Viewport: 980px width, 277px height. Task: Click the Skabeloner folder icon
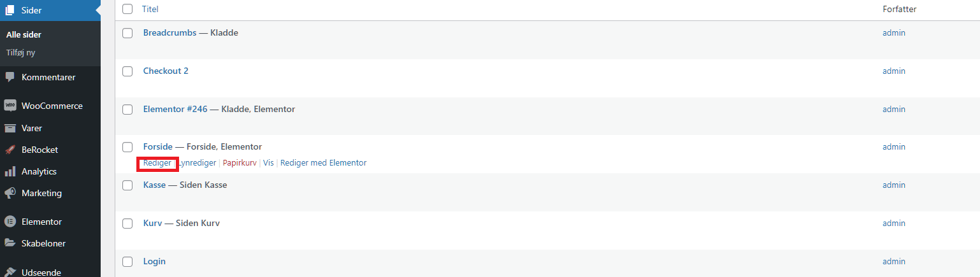10,243
